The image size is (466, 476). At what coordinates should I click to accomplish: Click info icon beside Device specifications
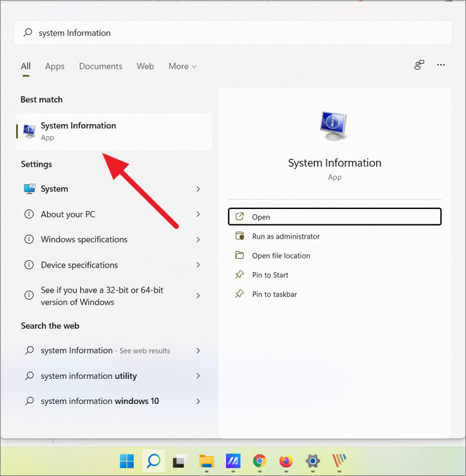click(x=29, y=265)
